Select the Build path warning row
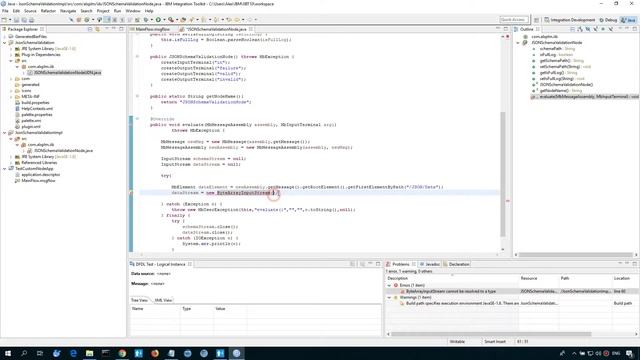 pos(512,303)
